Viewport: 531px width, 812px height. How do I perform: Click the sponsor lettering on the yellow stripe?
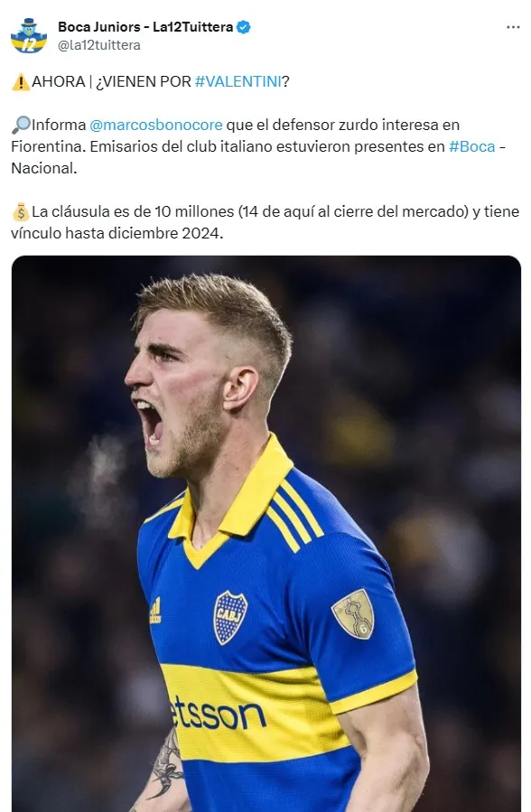coord(218,713)
